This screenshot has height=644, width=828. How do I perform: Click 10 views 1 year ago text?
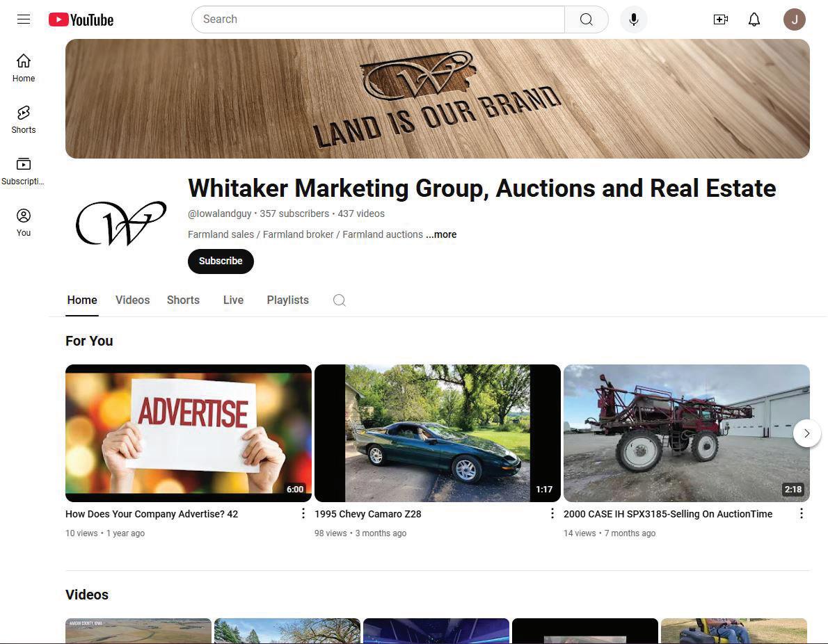tap(105, 533)
